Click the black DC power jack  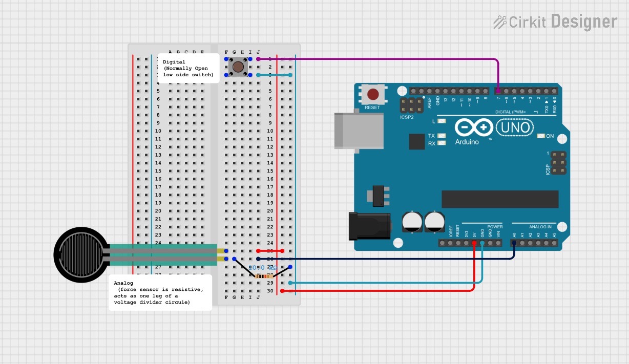click(x=369, y=226)
